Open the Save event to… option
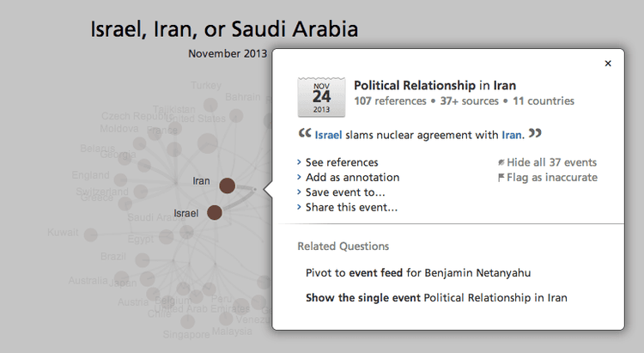This screenshot has width=644, height=353. point(345,192)
